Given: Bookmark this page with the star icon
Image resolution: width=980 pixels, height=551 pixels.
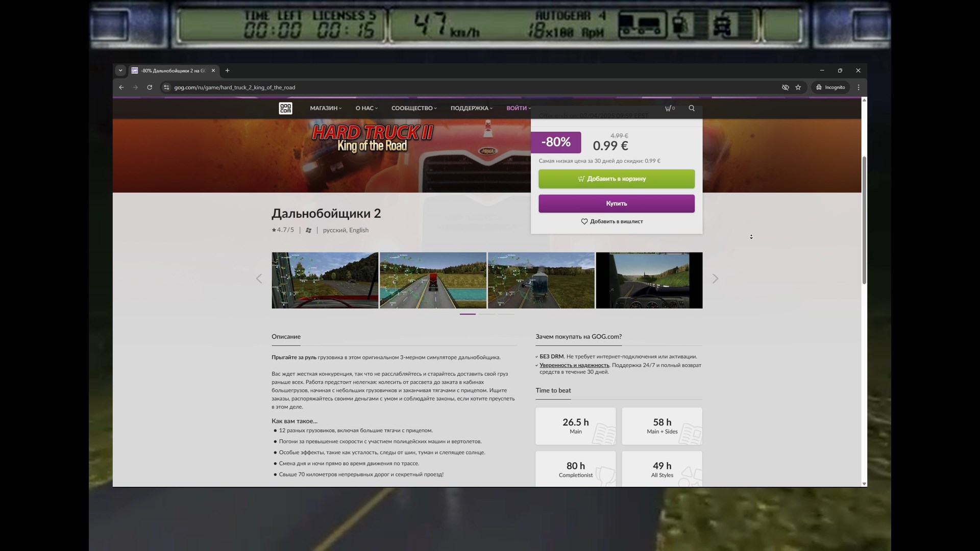Looking at the screenshot, I should [798, 87].
